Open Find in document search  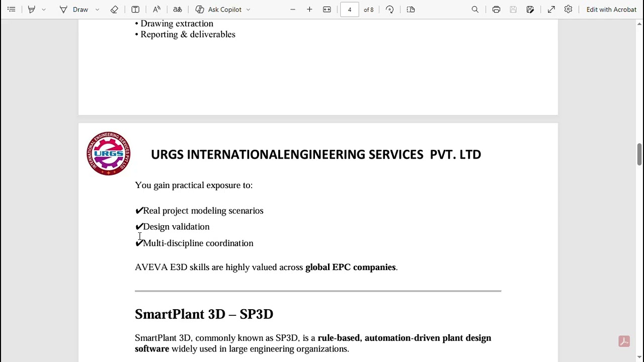(x=475, y=10)
